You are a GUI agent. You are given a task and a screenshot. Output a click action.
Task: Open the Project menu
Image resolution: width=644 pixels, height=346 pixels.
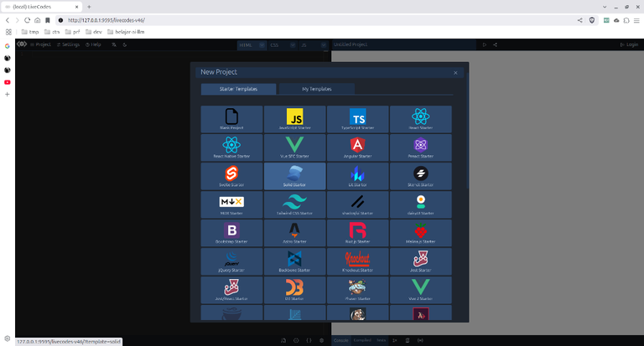pyautogui.click(x=40, y=44)
